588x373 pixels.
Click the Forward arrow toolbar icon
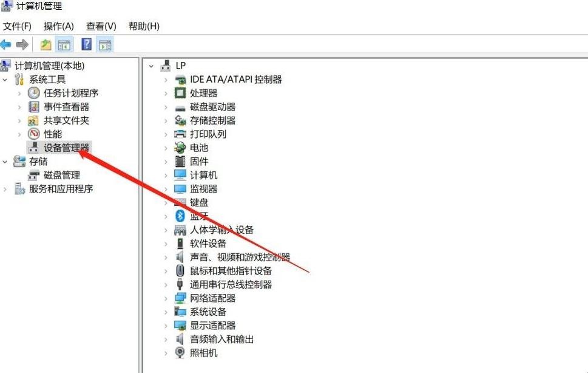[x=22, y=45]
